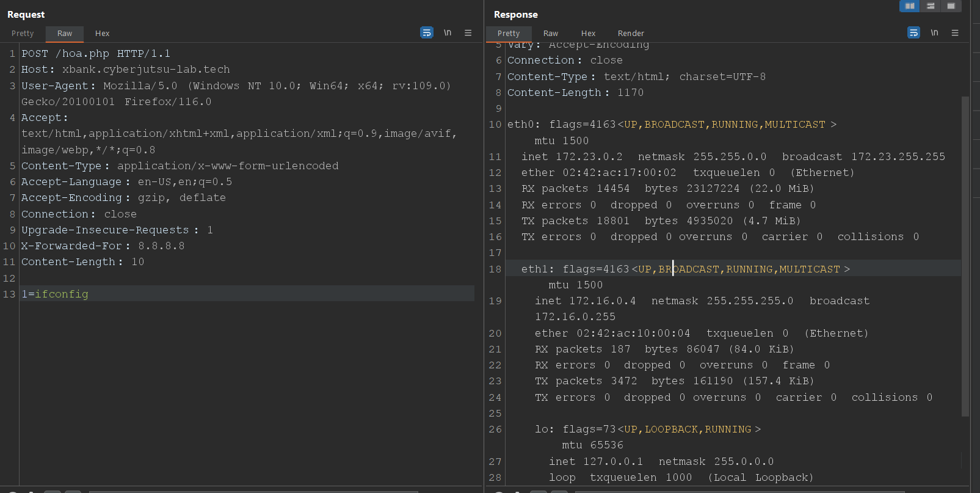
Task: Select Request Pretty tab
Action: click(23, 34)
